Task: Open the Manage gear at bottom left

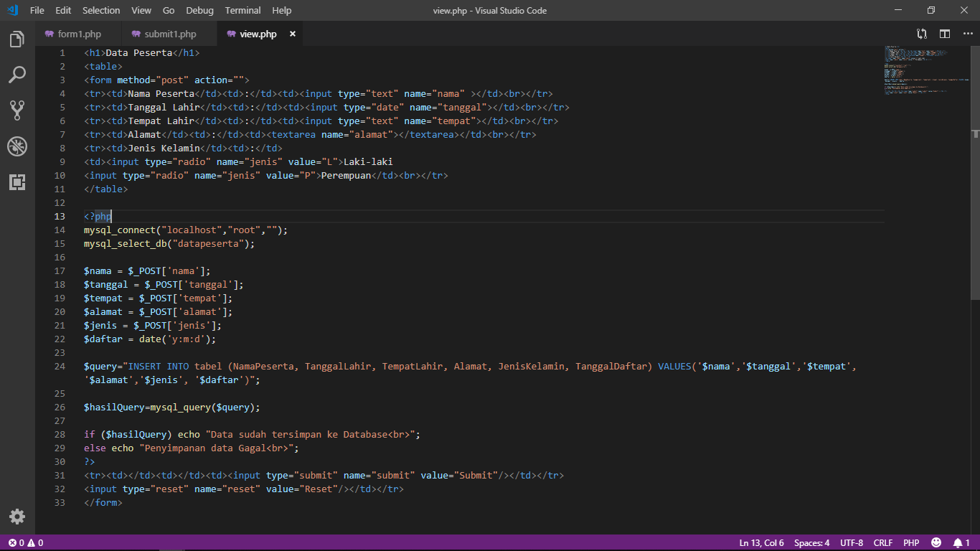Action: (x=17, y=516)
